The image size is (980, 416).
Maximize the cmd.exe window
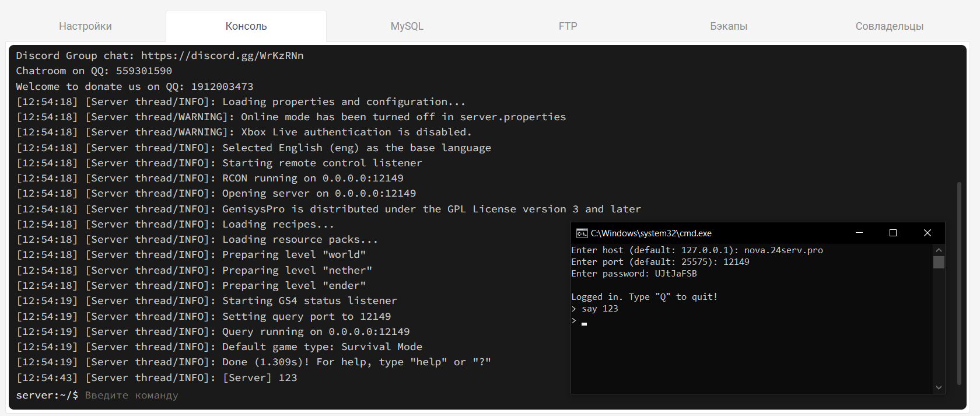(892, 233)
